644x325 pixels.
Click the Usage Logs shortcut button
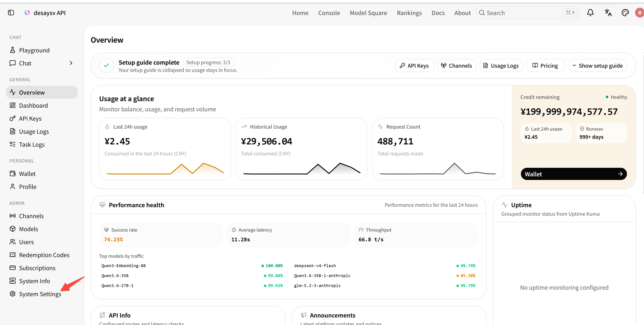point(501,66)
